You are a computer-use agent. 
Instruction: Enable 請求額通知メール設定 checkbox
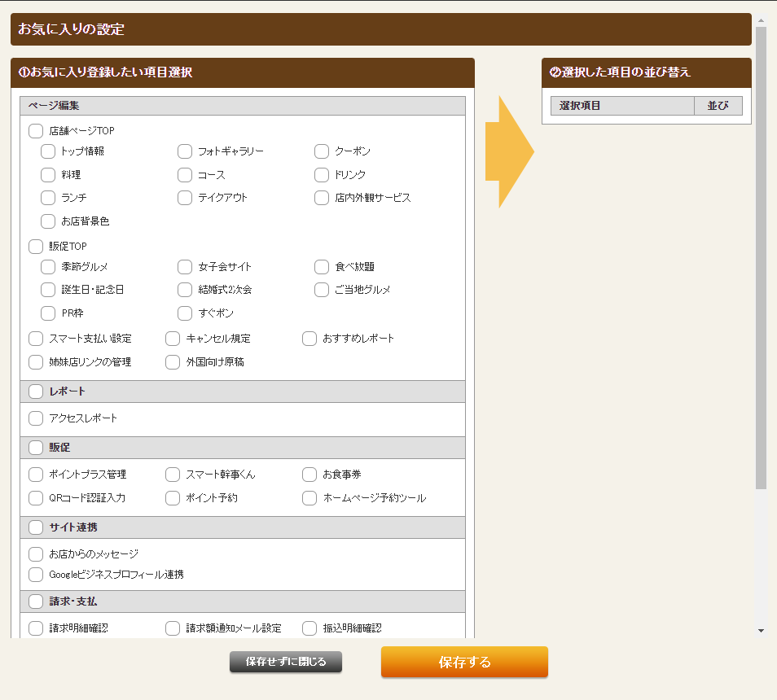pyautogui.click(x=173, y=628)
